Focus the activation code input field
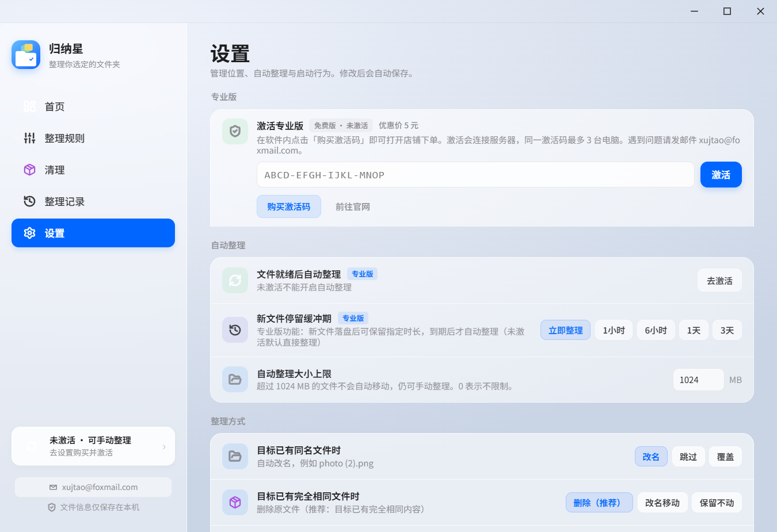This screenshot has width=777, height=532. point(475,175)
